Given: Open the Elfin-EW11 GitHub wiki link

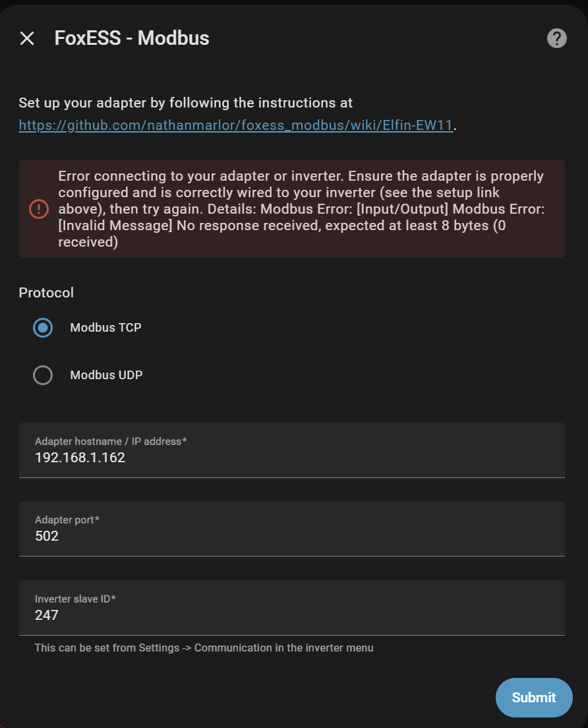Looking at the screenshot, I should [x=236, y=125].
